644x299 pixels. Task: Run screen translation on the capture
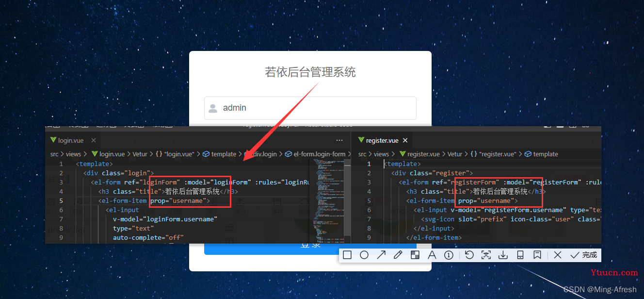(x=486, y=255)
